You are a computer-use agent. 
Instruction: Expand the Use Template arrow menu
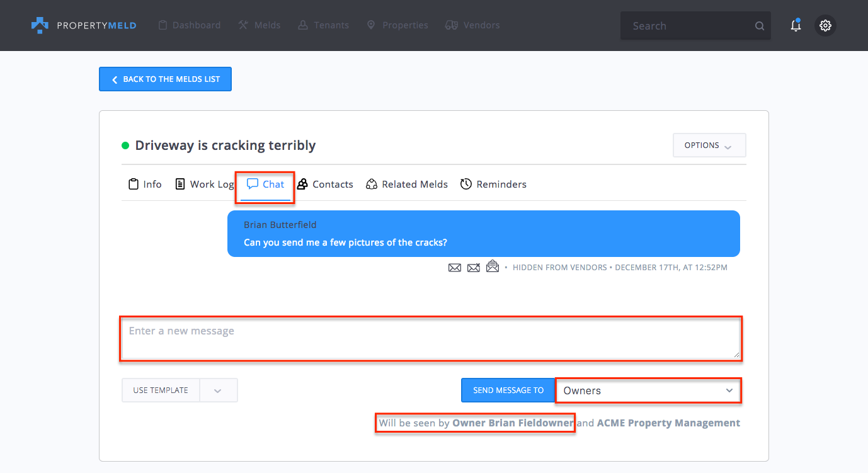pos(218,390)
